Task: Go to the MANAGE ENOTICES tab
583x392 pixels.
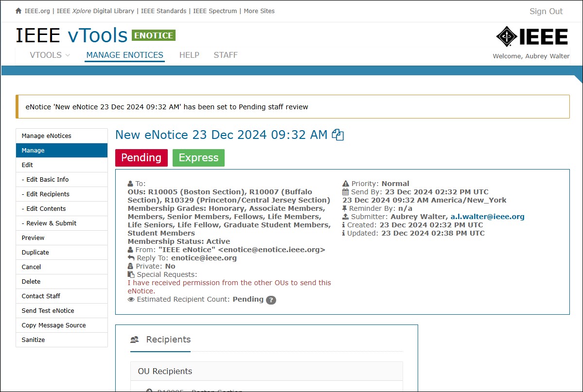Action: point(124,55)
